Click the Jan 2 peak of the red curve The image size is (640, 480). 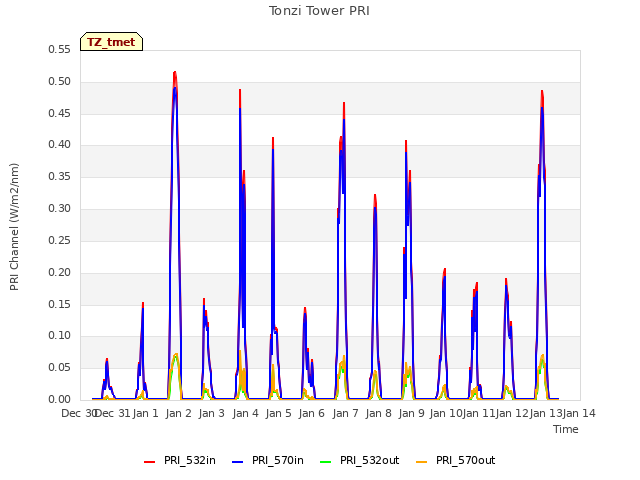point(175,73)
